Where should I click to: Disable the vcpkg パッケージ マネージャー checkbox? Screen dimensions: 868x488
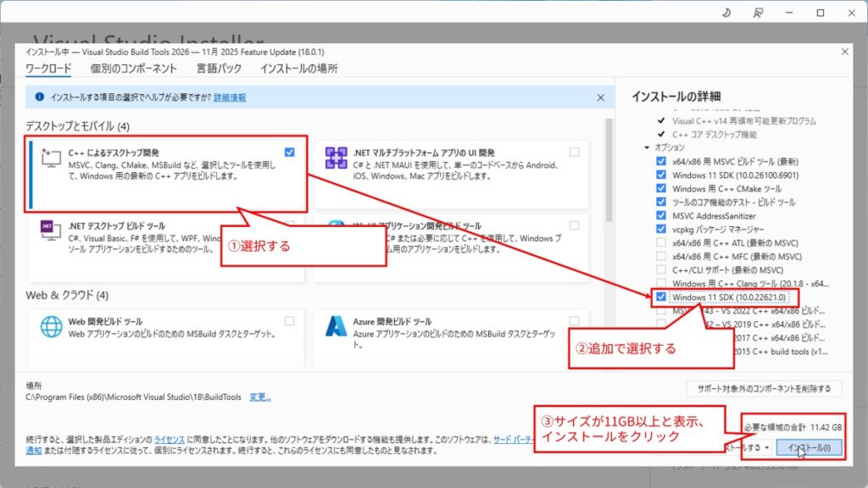click(660, 229)
